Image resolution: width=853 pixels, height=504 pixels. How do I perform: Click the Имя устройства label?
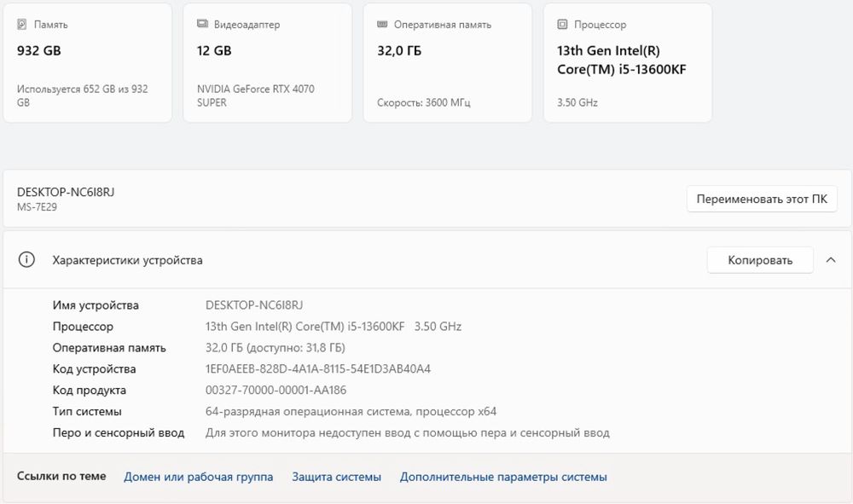(x=96, y=305)
